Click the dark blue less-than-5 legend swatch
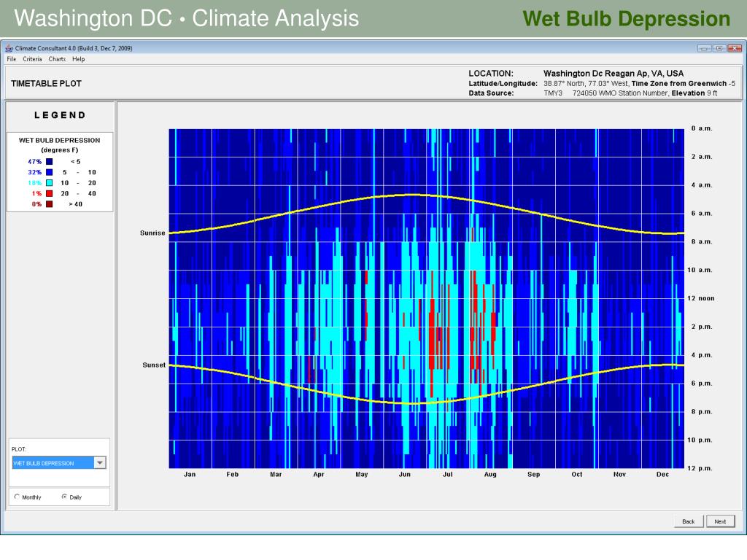Screen dimensions: 747x560 click(49, 161)
